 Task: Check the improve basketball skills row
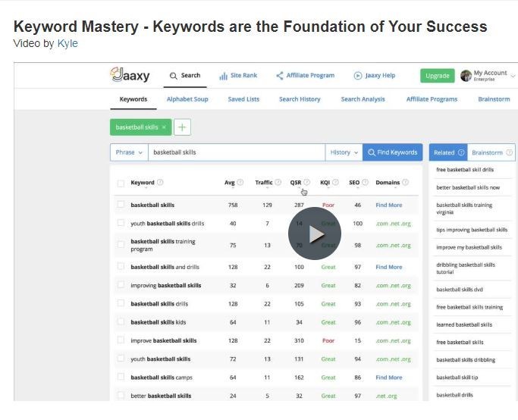(121, 340)
